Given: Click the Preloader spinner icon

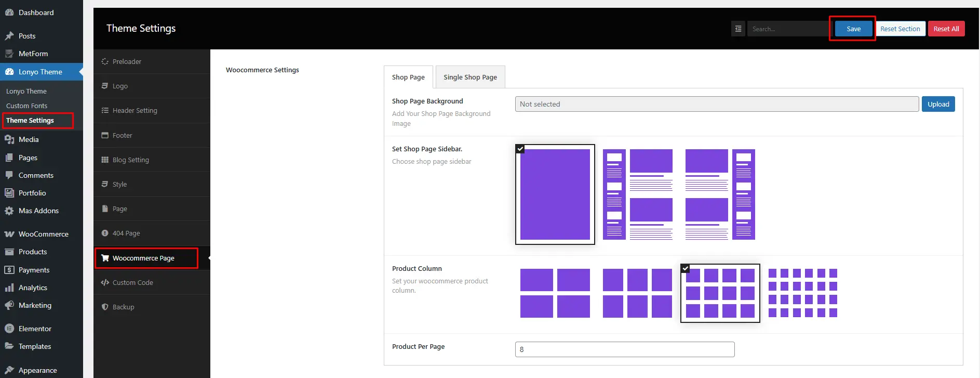Looking at the screenshot, I should (x=105, y=61).
